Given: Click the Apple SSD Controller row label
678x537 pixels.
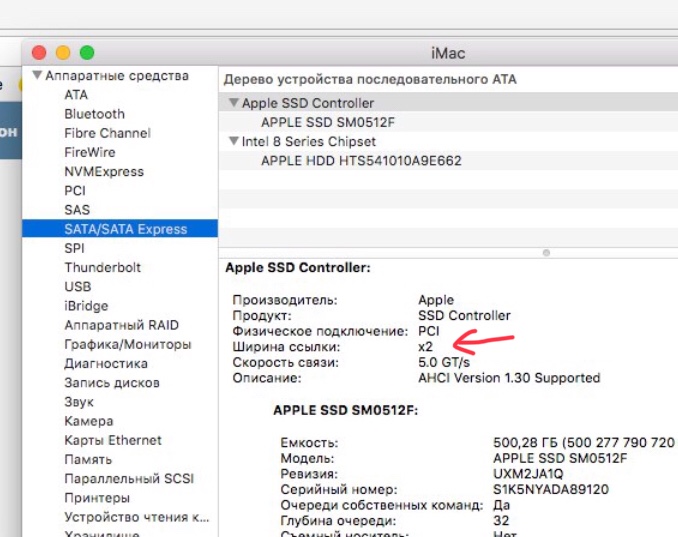Looking at the screenshot, I should [308, 103].
